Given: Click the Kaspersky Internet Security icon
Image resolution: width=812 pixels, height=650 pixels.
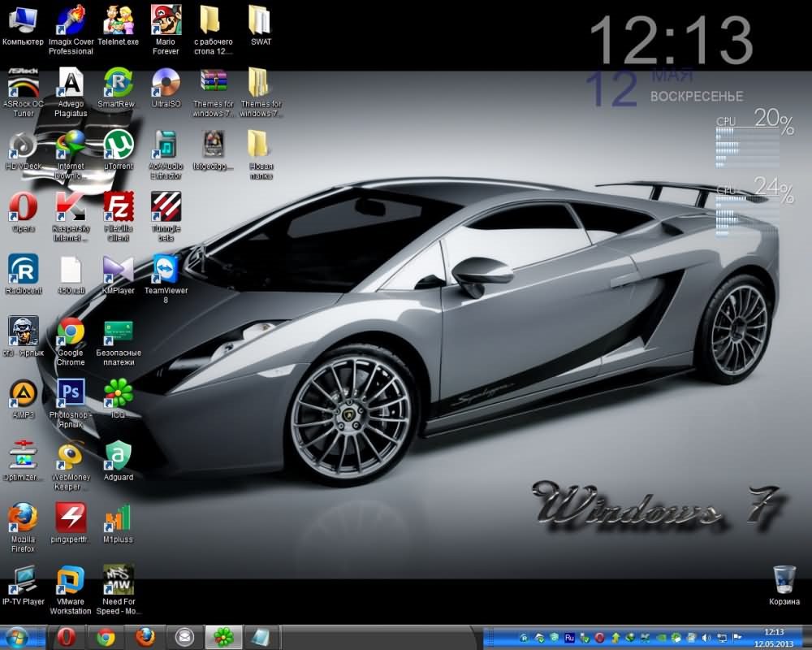Looking at the screenshot, I should coord(71,207).
